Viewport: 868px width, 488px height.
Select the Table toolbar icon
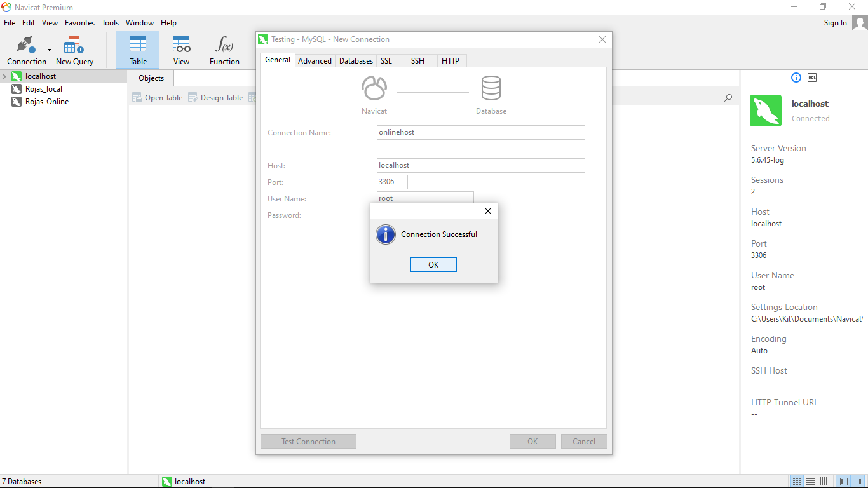[x=138, y=51]
